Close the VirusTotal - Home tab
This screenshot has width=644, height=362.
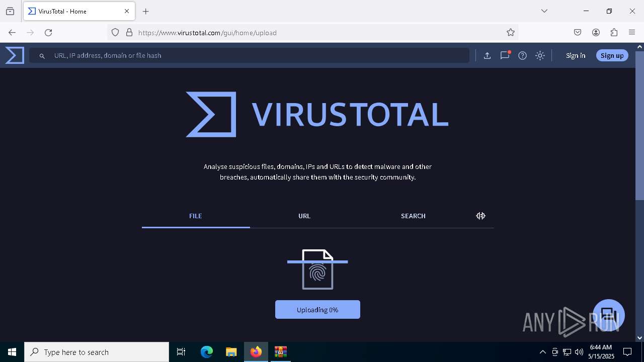pyautogui.click(x=127, y=11)
